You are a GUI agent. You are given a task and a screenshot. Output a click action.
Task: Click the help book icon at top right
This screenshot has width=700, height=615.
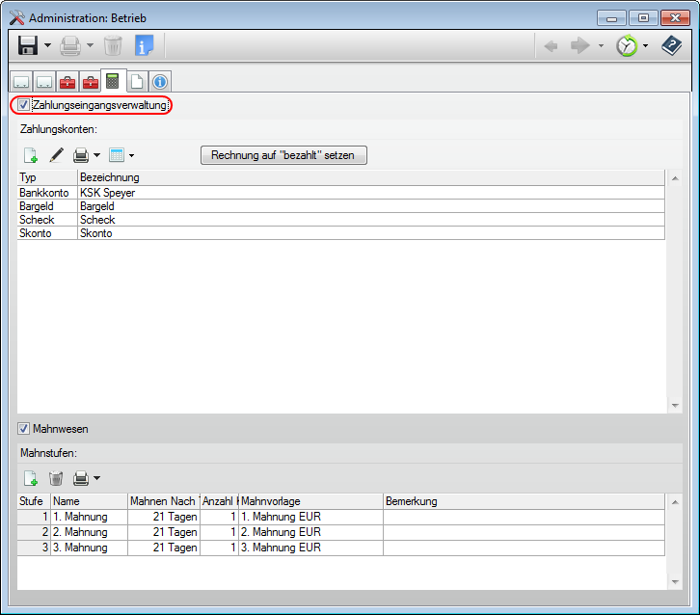pyautogui.click(x=671, y=45)
